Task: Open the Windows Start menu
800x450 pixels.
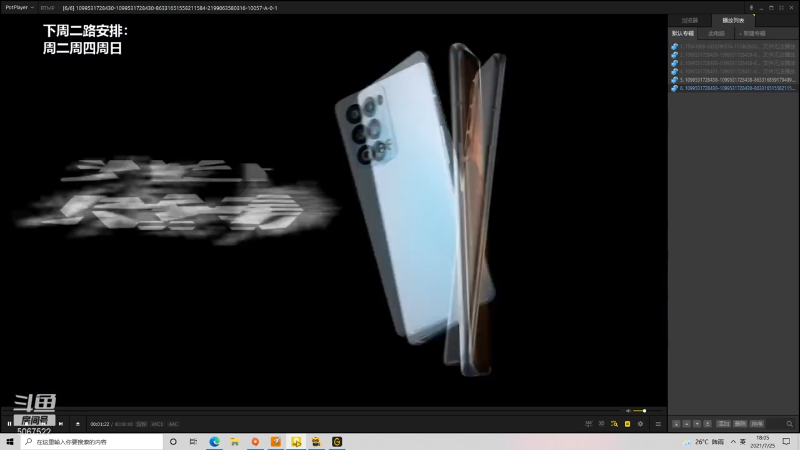Action: point(10,442)
